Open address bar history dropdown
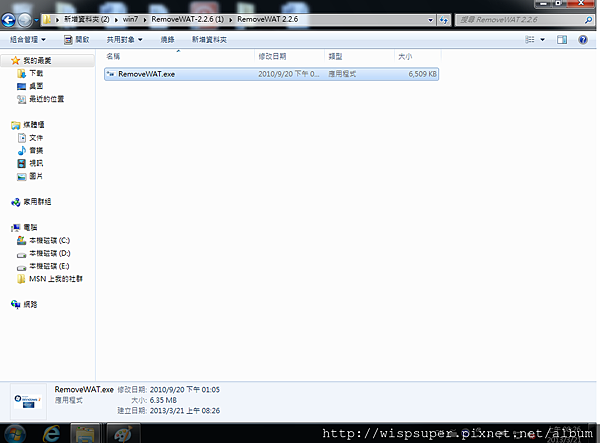Screen dimensions: 600x443 [x=430, y=20]
